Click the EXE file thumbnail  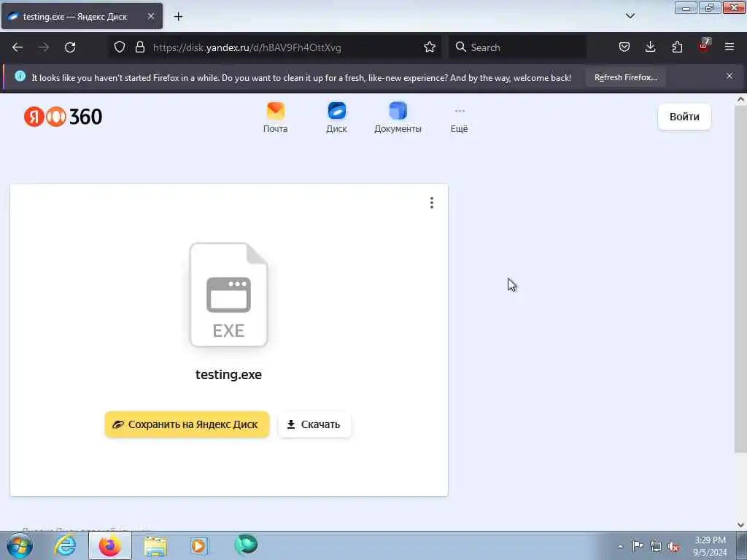(228, 295)
